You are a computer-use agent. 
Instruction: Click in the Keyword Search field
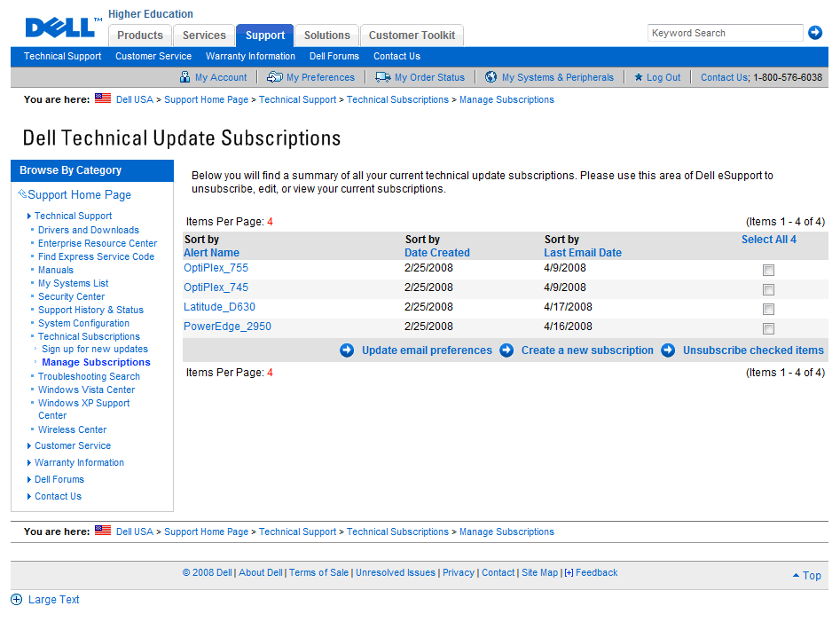[x=725, y=33]
